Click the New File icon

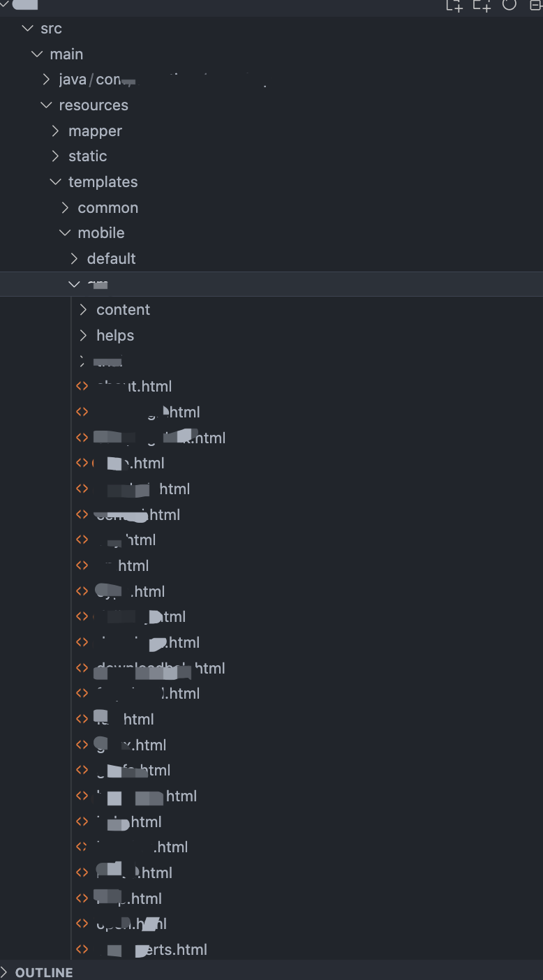point(454,5)
